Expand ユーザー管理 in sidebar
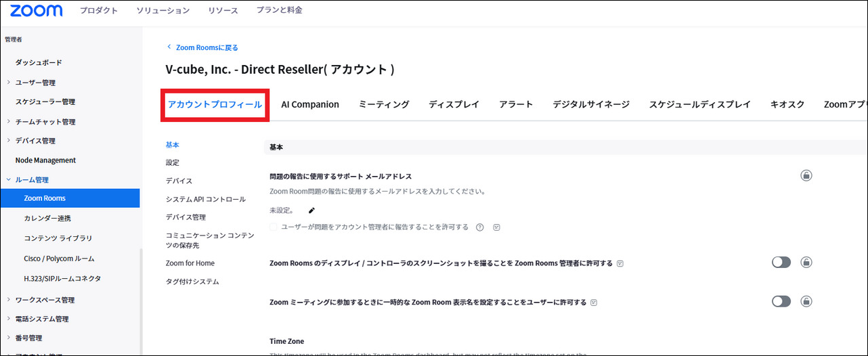 click(x=8, y=83)
